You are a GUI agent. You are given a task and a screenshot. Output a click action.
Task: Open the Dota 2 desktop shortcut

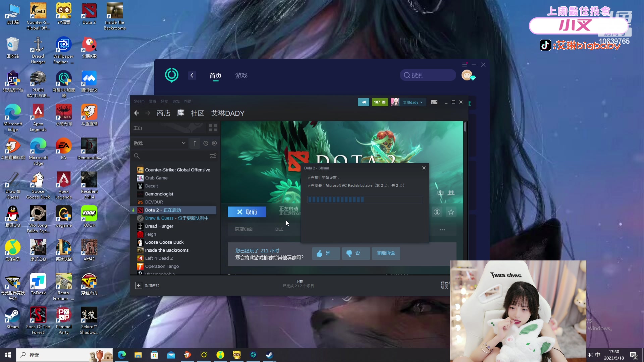click(x=89, y=14)
